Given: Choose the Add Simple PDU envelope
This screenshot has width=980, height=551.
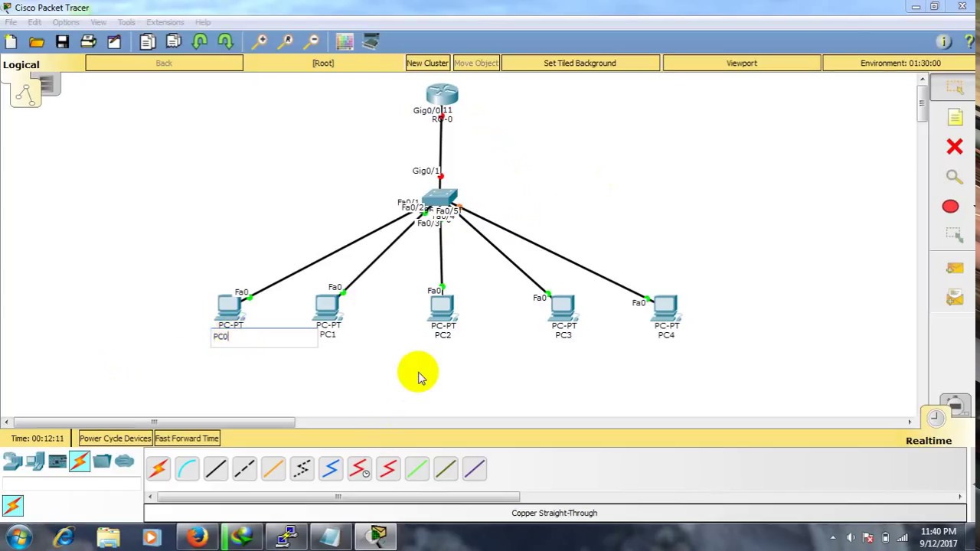Looking at the screenshot, I should (954, 269).
